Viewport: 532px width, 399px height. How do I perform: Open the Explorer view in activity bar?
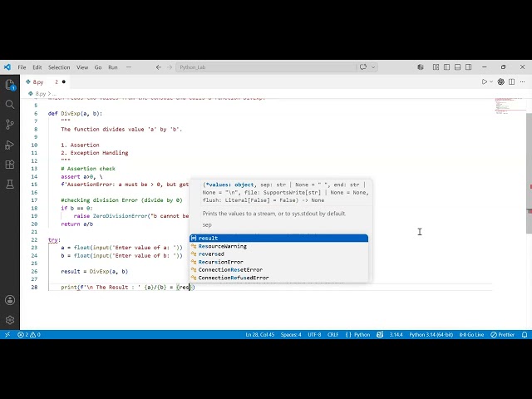[10, 85]
